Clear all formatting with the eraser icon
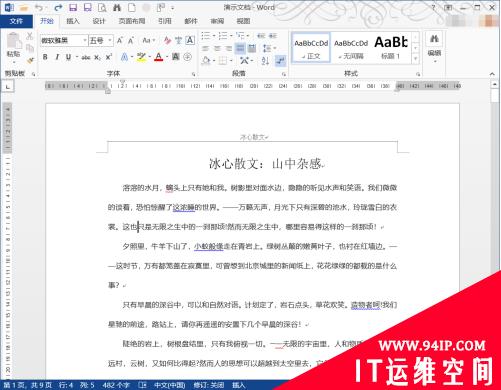501x390 pixels. [x=167, y=41]
